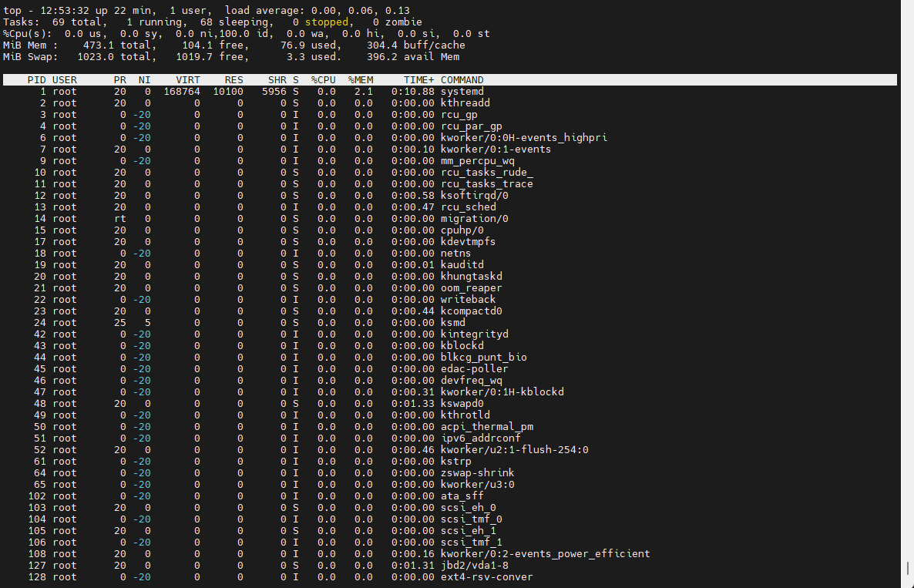Click the COMMAND column header

tap(462, 80)
